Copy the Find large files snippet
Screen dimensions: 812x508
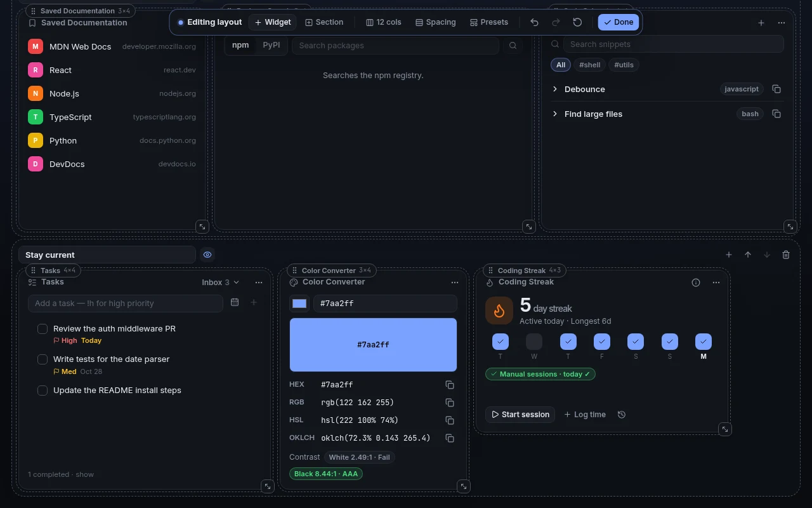tap(776, 114)
